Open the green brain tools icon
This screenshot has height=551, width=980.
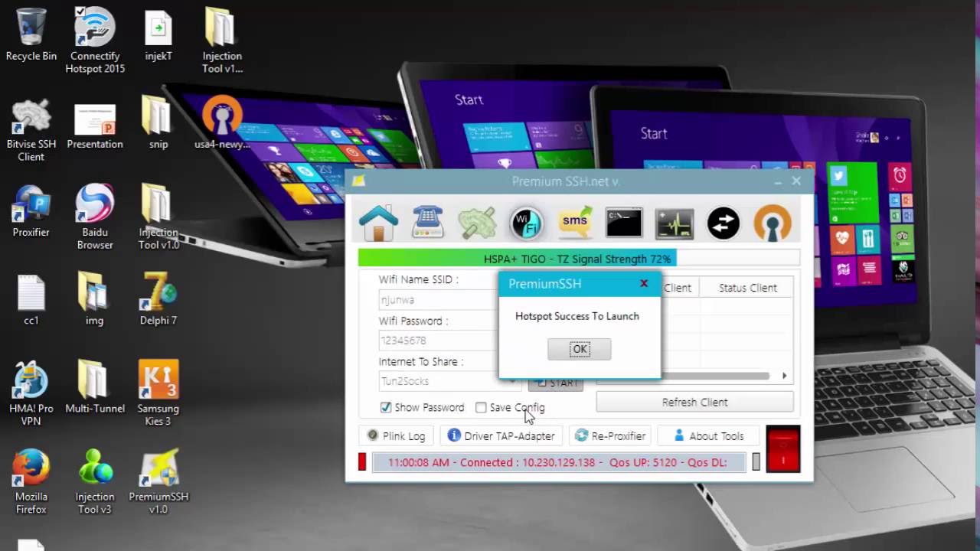click(x=477, y=223)
